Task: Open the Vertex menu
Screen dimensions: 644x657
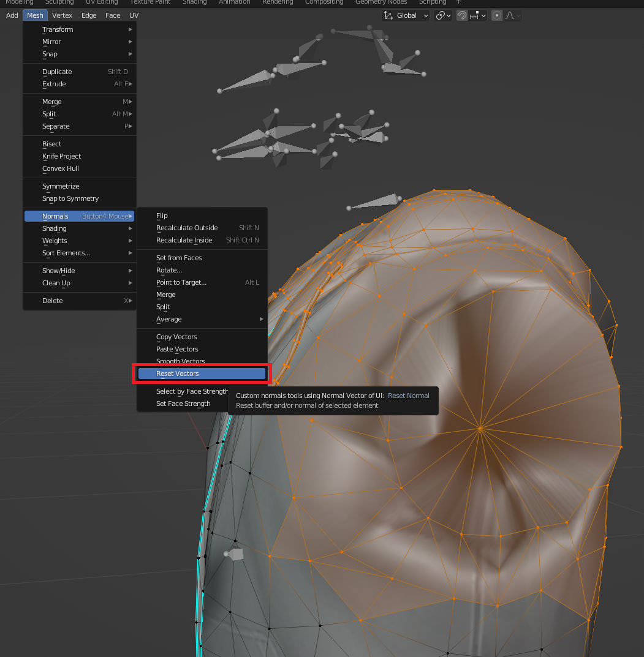Action: tap(62, 15)
